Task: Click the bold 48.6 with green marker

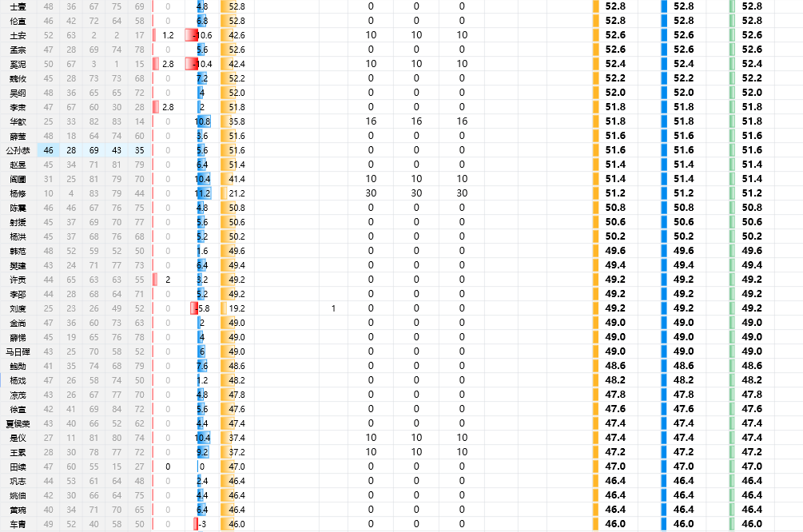Action: click(752, 366)
